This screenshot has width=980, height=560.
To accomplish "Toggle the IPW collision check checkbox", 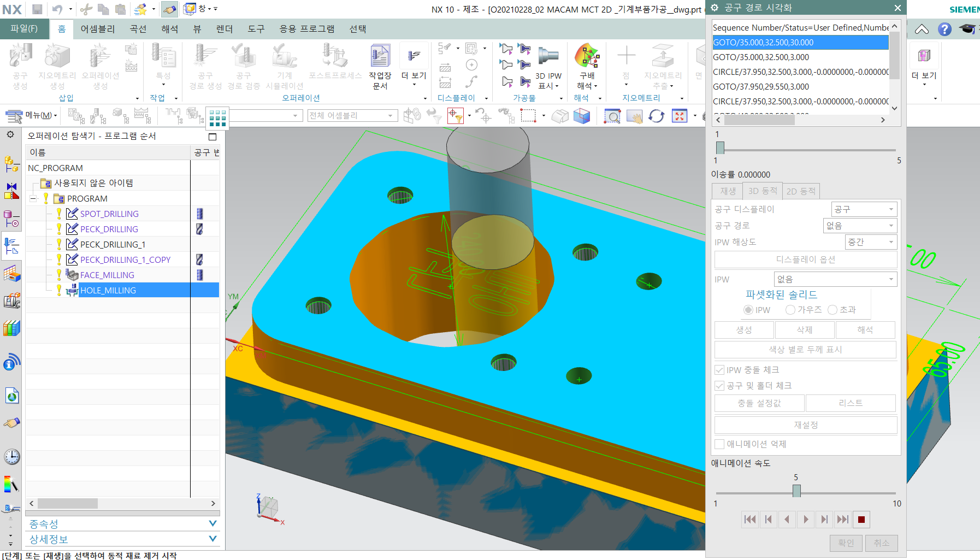I will pos(719,370).
